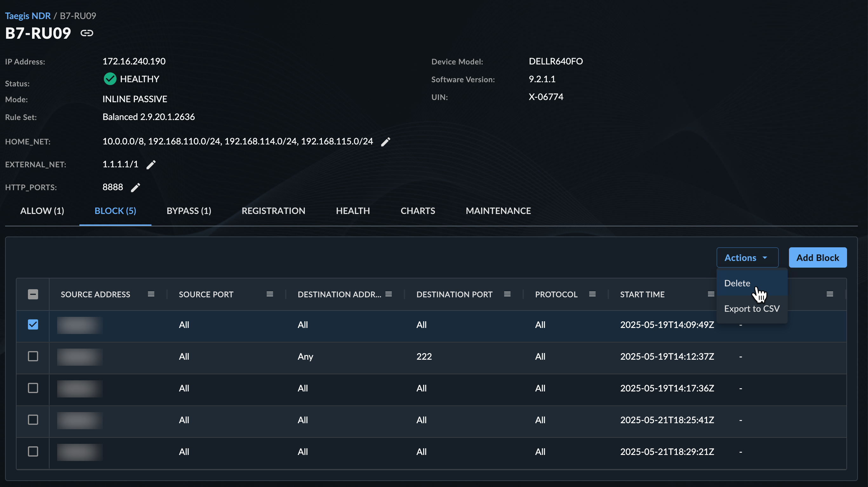Open Protocol column menu icon
Viewport: 868px width, 487px height.
(x=592, y=294)
